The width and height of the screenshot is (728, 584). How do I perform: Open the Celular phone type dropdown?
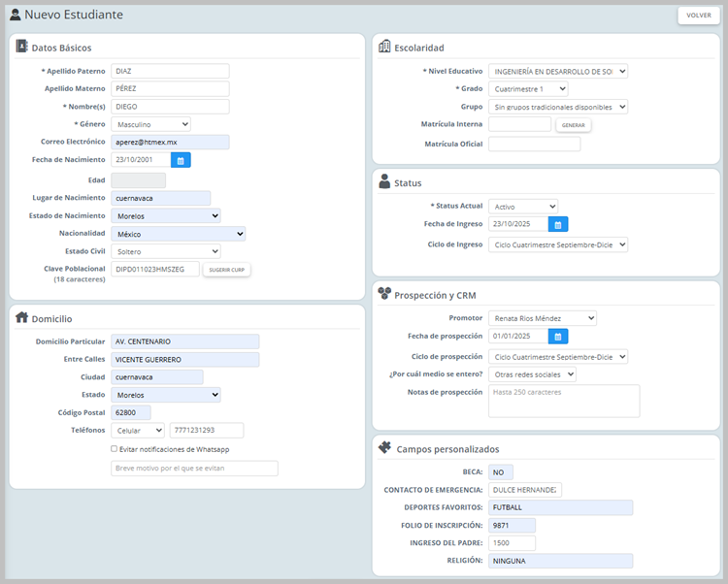(x=138, y=430)
